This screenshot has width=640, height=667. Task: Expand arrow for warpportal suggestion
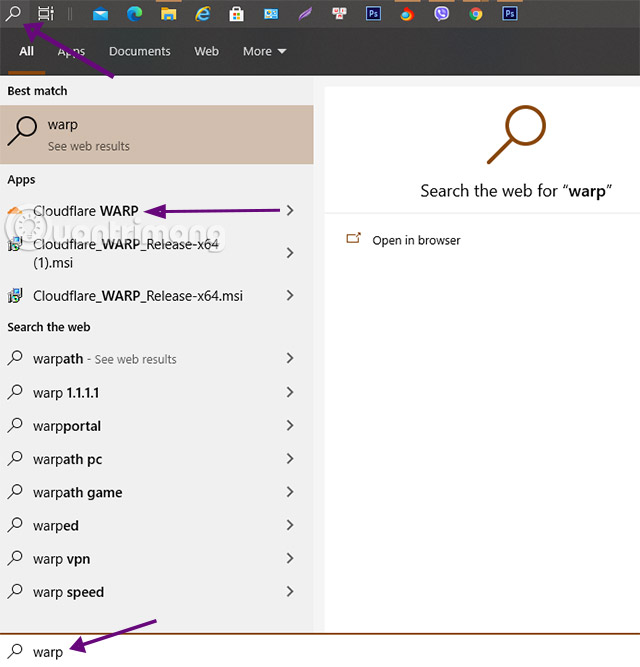tap(290, 425)
